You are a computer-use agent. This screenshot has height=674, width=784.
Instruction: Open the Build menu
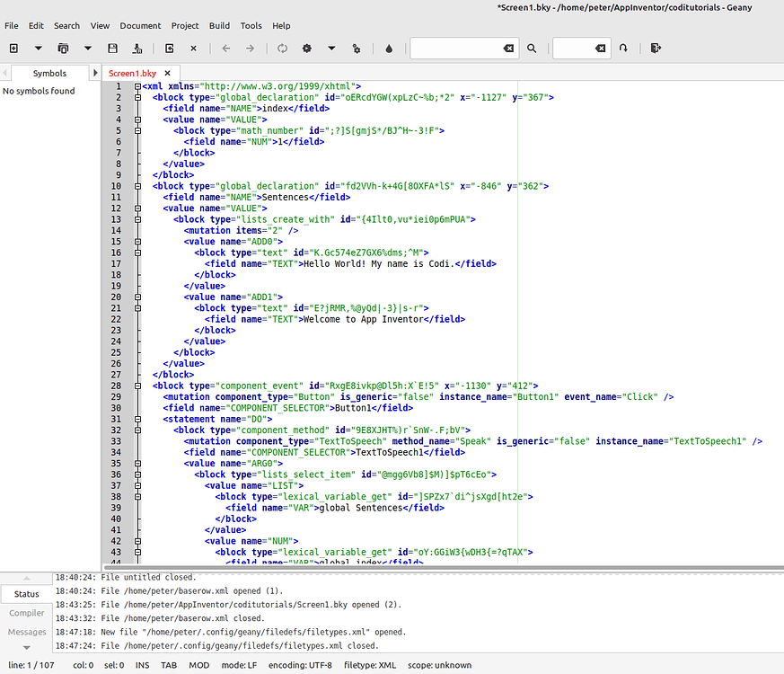[219, 25]
